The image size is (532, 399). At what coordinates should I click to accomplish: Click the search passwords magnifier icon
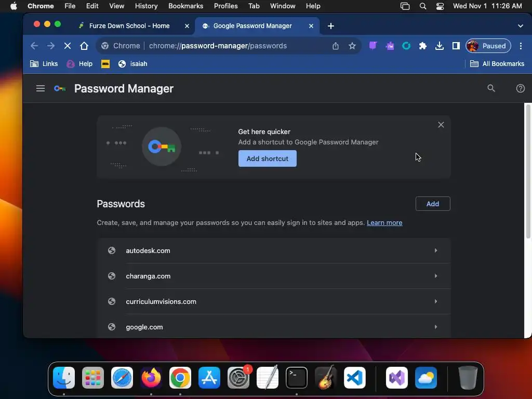pyautogui.click(x=491, y=88)
